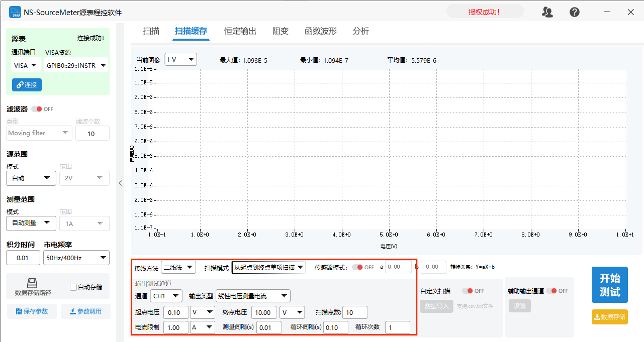Open the 电流限制 unit A dropdown
The height and width of the screenshot is (342, 644).
click(203, 327)
